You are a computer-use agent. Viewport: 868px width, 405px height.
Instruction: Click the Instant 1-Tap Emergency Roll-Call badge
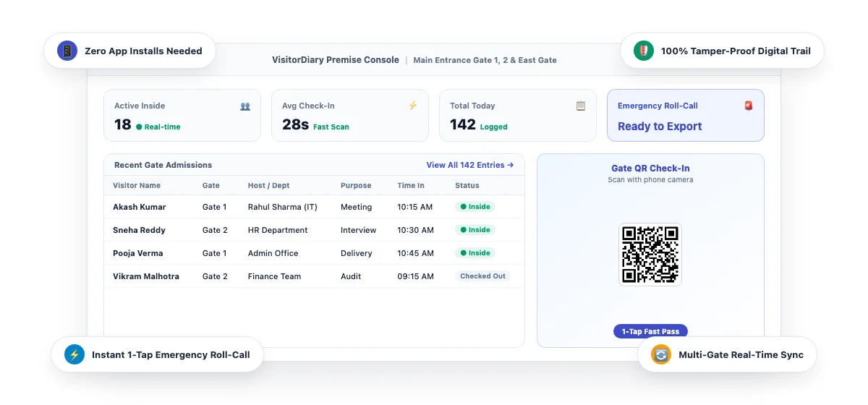tap(157, 354)
